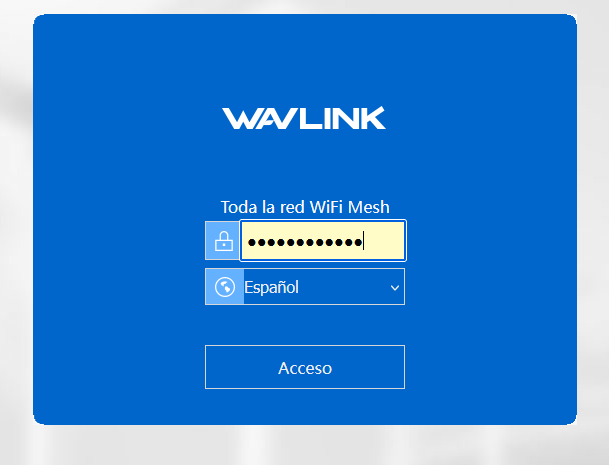Click the gray background below the blue panel
Viewport: 609px width, 465px height.
(x=305, y=445)
